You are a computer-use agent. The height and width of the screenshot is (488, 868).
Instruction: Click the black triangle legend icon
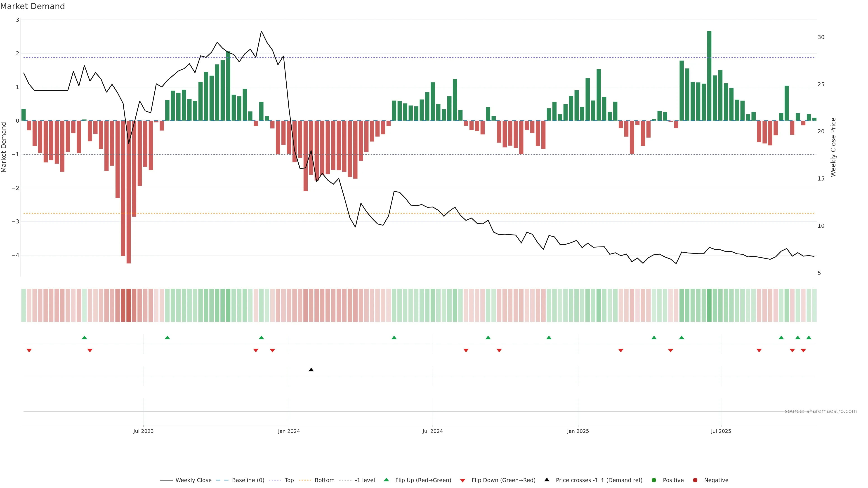tap(547, 480)
